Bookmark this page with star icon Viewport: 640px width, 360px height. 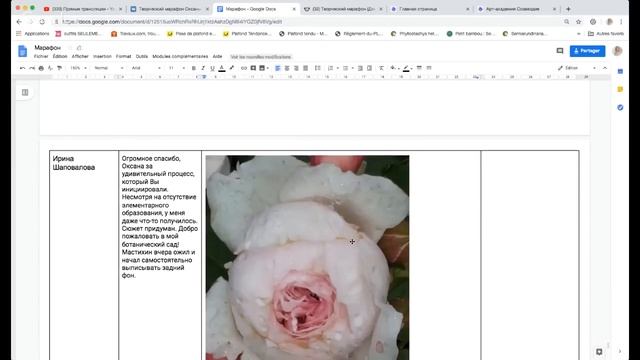click(578, 22)
